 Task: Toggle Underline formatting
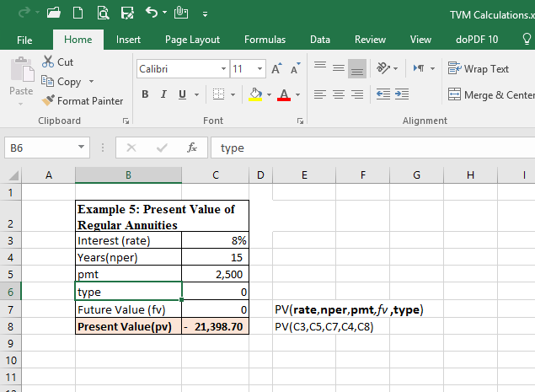[x=183, y=94]
